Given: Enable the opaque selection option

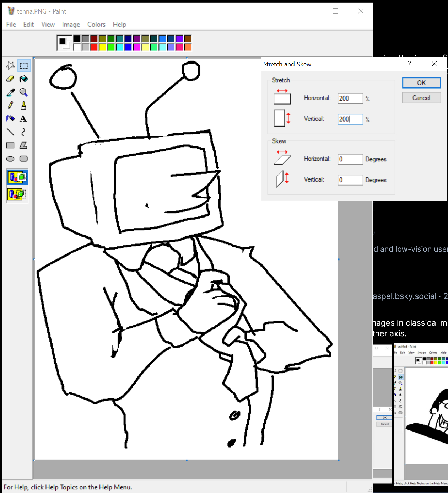Looking at the screenshot, I should [x=17, y=177].
